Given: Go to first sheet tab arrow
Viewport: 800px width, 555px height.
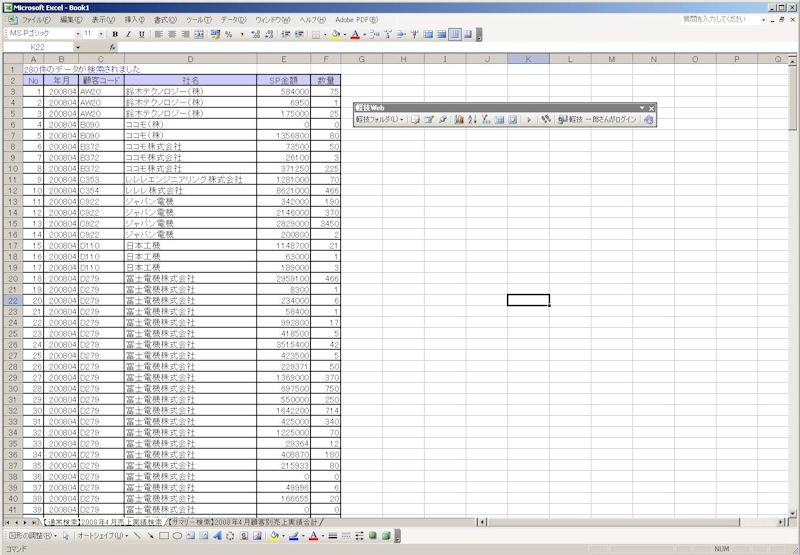Looking at the screenshot, I should [8, 523].
